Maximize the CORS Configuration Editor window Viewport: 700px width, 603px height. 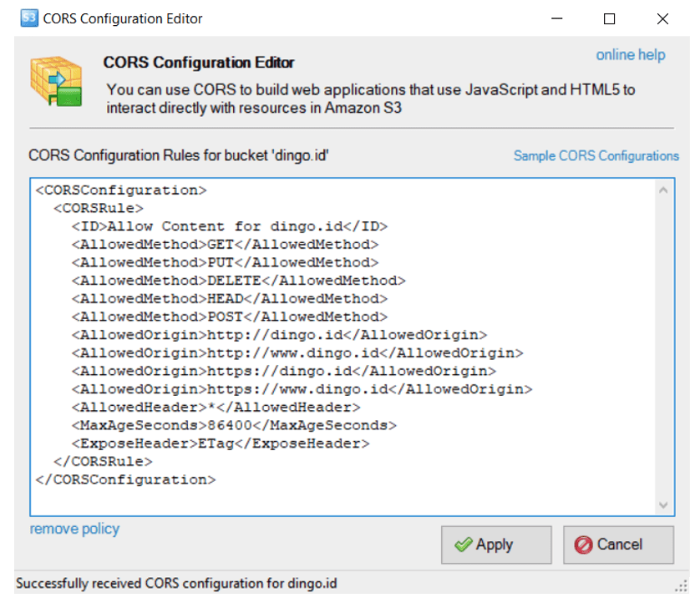tap(609, 18)
